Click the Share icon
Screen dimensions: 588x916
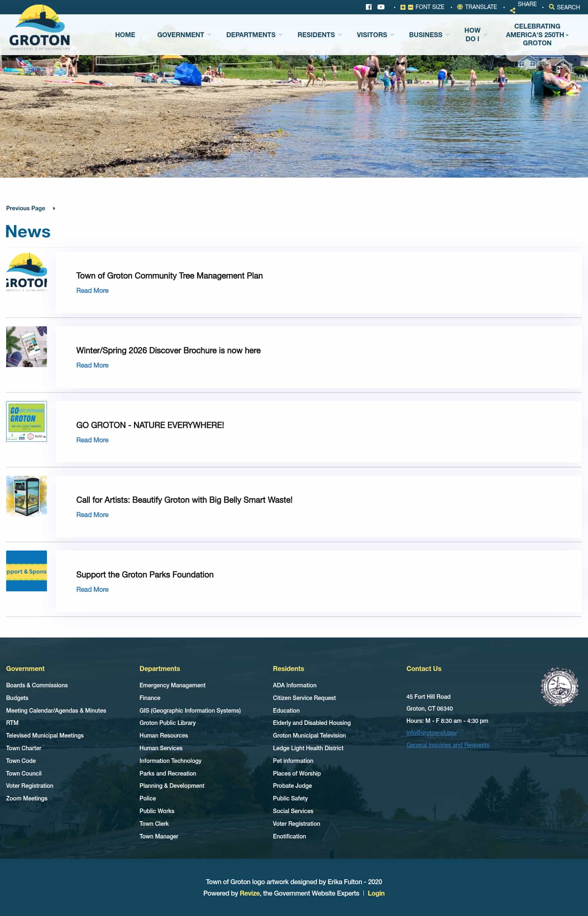tap(512, 11)
